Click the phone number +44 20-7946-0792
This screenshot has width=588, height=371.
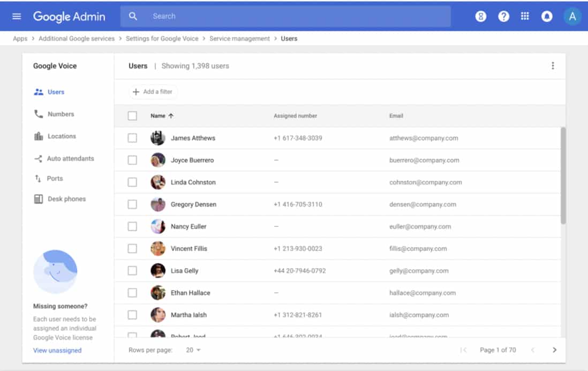point(300,271)
